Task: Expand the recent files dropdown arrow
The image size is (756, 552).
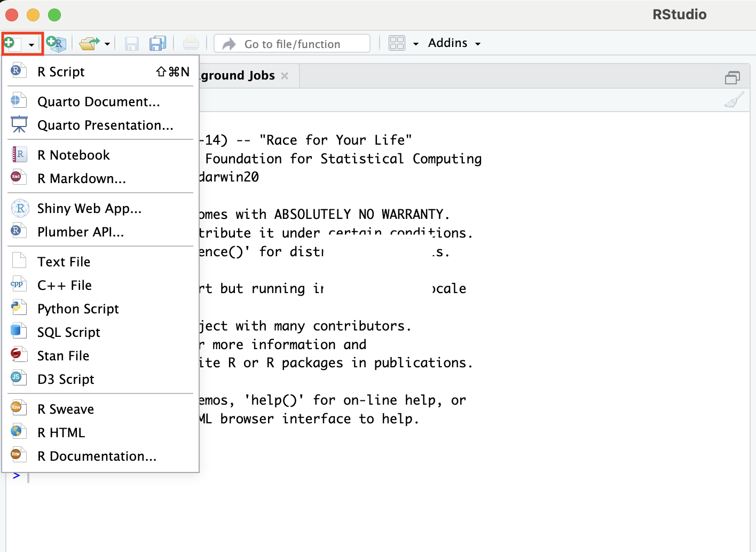Action: 107,44
